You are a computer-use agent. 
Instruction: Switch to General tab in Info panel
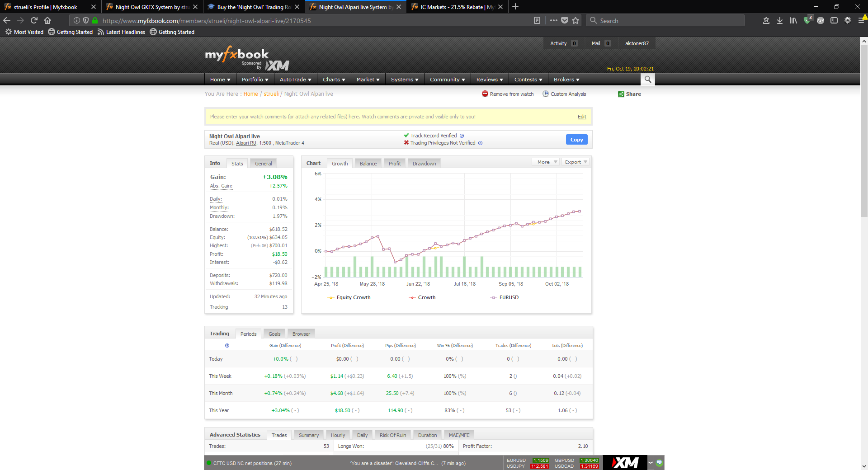(x=264, y=164)
